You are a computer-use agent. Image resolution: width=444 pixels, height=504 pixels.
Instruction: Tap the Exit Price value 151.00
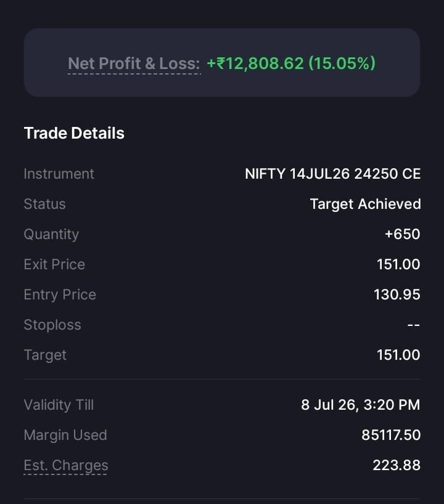pos(398,264)
